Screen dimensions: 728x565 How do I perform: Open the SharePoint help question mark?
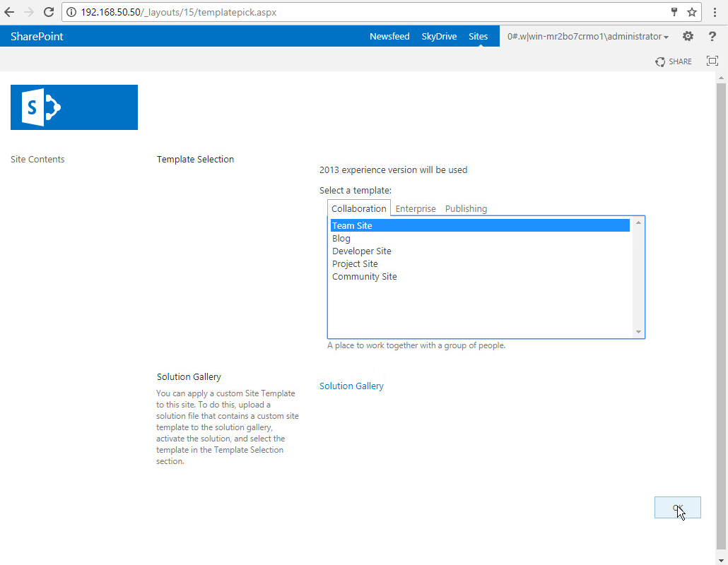tap(712, 36)
